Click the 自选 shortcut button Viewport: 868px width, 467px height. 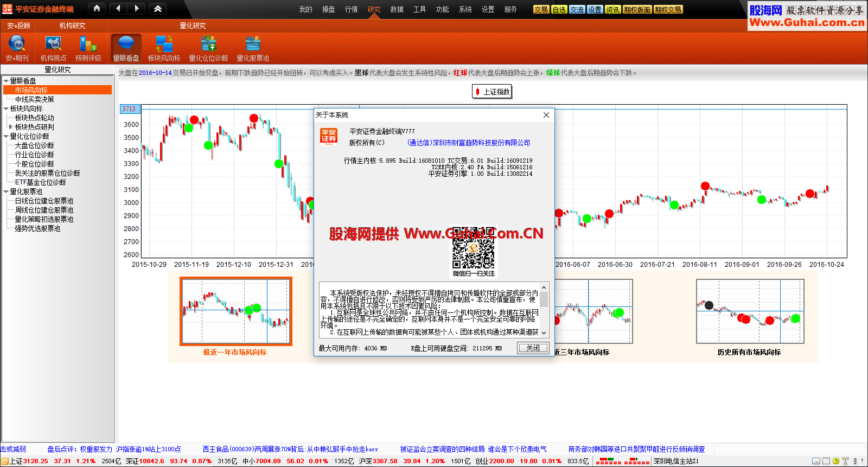[x=559, y=10]
